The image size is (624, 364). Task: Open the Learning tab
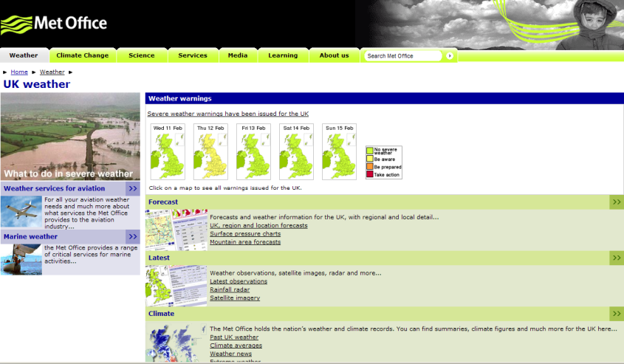click(283, 55)
